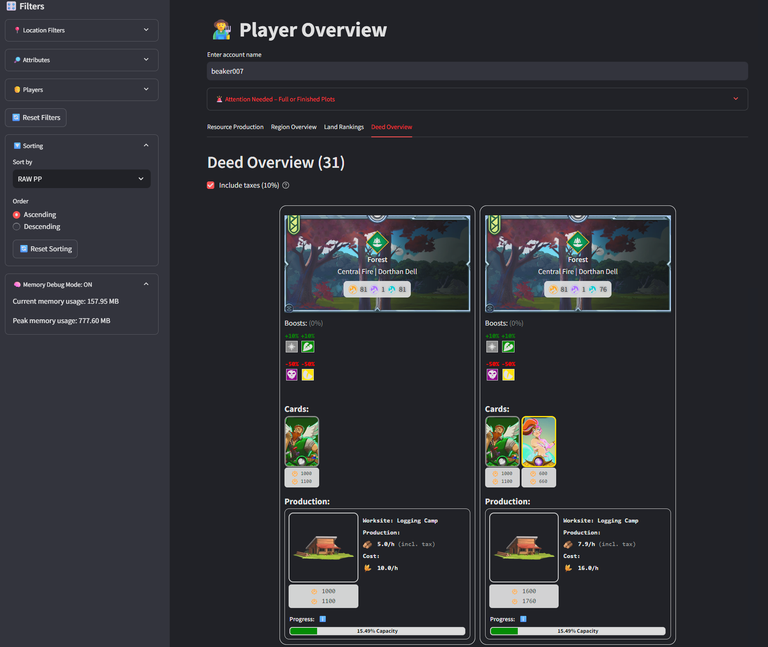Click the grey +10% boost icon on the 7.9/h deed
This screenshot has width=768, height=647.
pos(492,347)
